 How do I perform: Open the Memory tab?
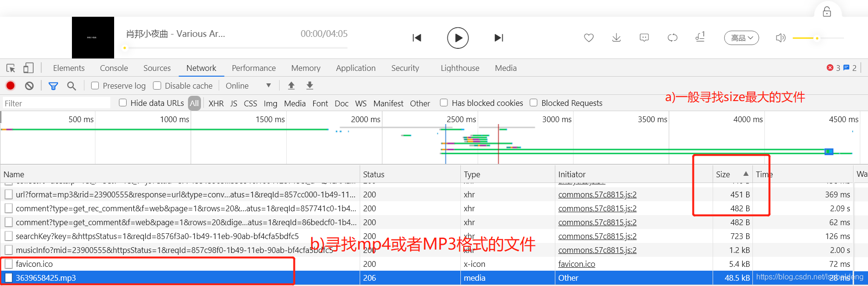[305, 68]
